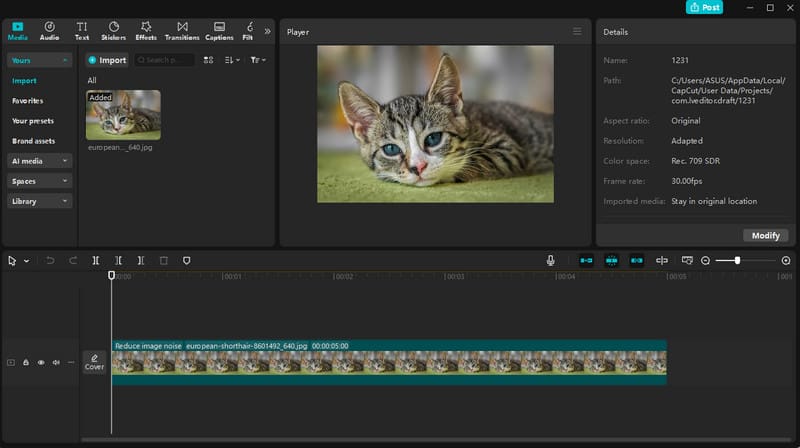Delete left of the playhead
This screenshot has height=448, width=800.
click(x=118, y=261)
